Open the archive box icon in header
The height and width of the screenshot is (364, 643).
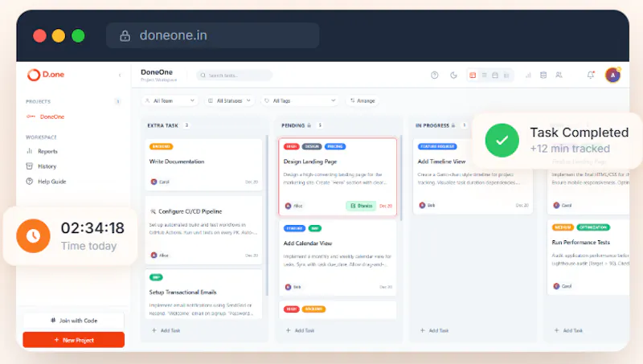point(543,75)
